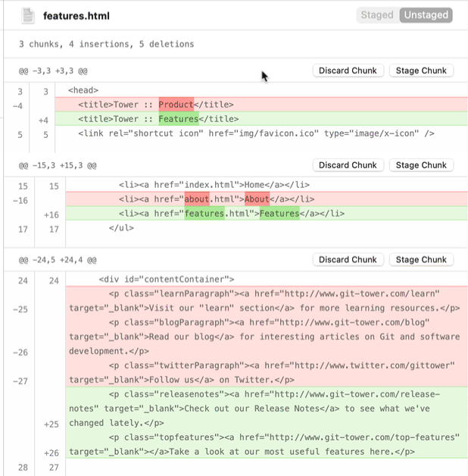Stage the chunk at @@ -24,5 +24,4 @@
The height and width of the screenshot is (476, 468).
(421, 259)
